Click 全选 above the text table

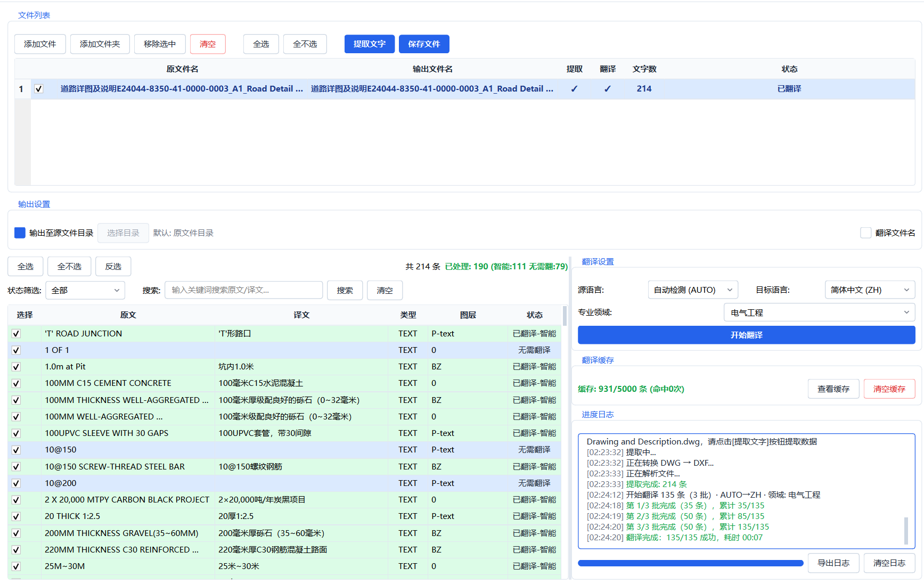(26, 266)
